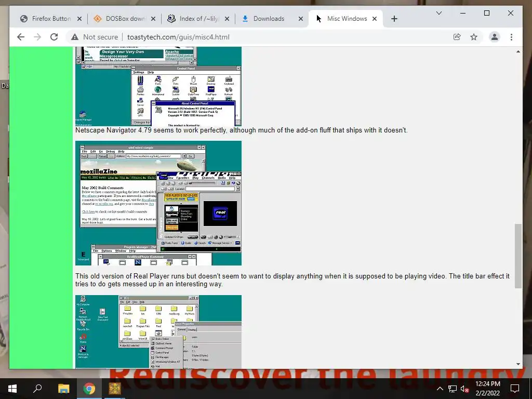Click the scrollbar up arrow

click(x=518, y=51)
